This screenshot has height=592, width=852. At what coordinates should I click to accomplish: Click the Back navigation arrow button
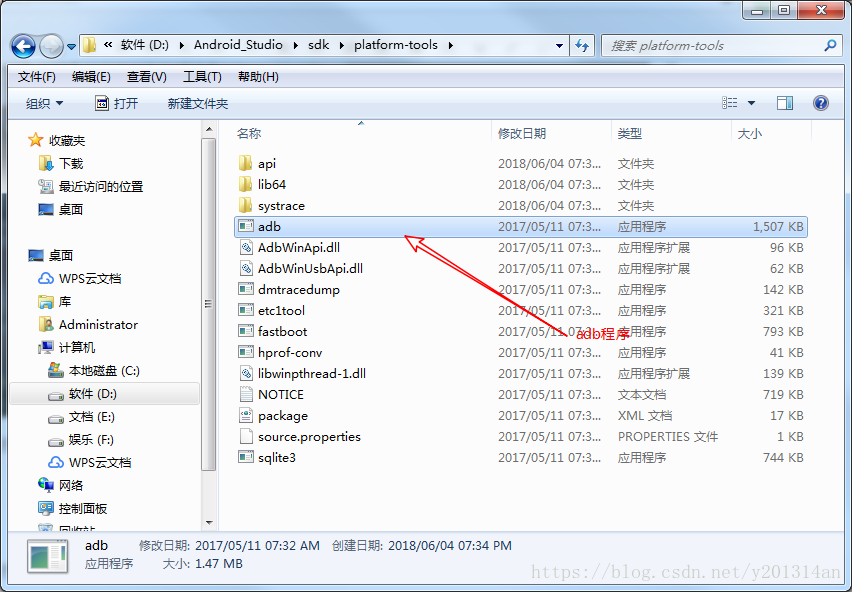23,46
